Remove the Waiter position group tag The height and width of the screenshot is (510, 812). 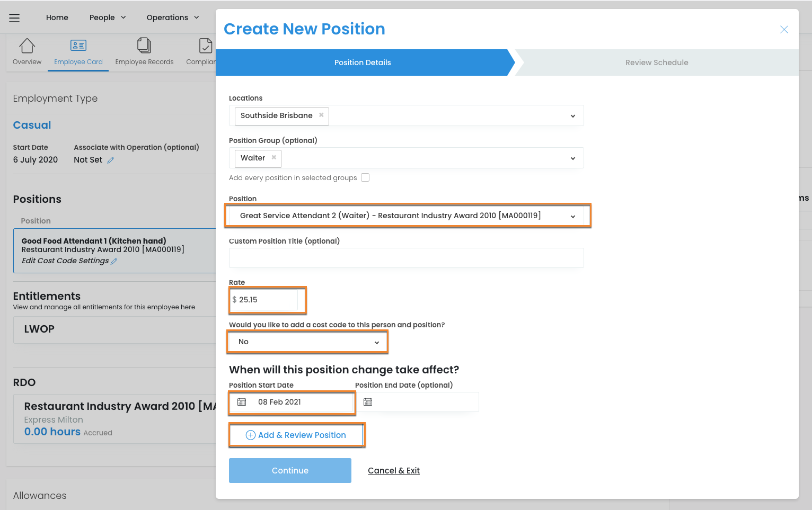pyautogui.click(x=273, y=157)
